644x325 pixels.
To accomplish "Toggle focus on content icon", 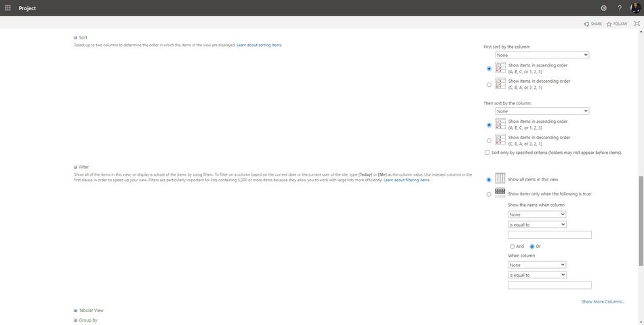I will tap(637, 24).
